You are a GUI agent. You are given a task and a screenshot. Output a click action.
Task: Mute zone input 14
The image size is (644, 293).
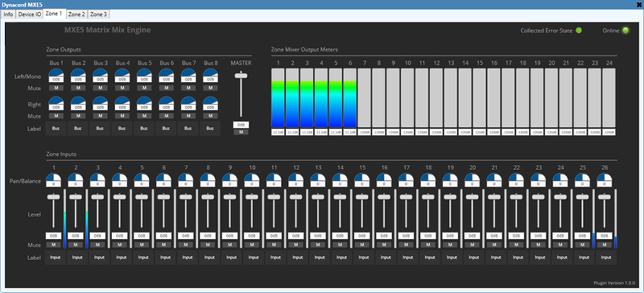pos(340,245)
